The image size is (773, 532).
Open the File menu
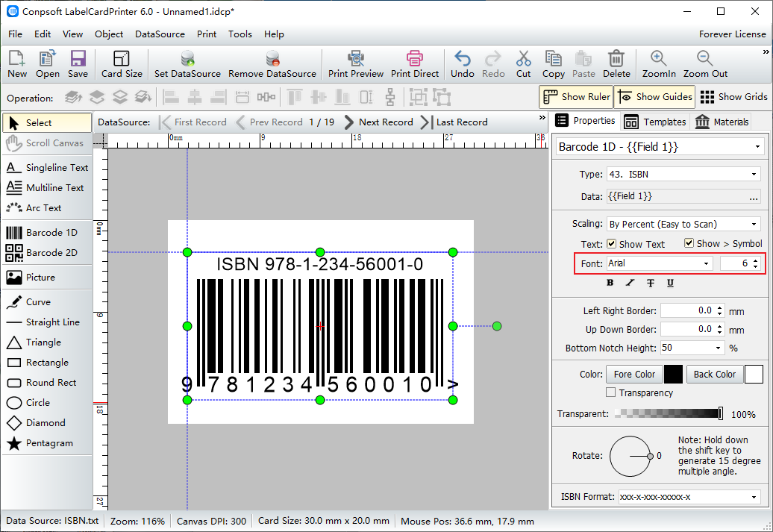[15, 34]
